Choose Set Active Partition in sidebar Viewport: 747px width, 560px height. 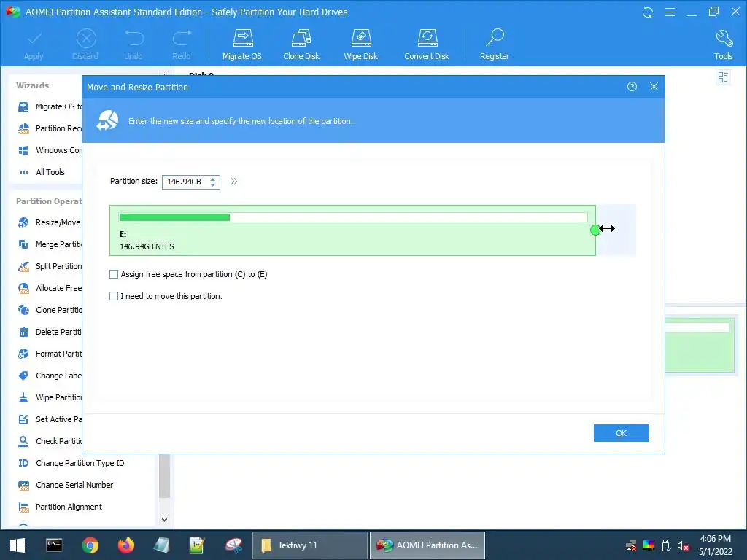click(x=50, y=419)
